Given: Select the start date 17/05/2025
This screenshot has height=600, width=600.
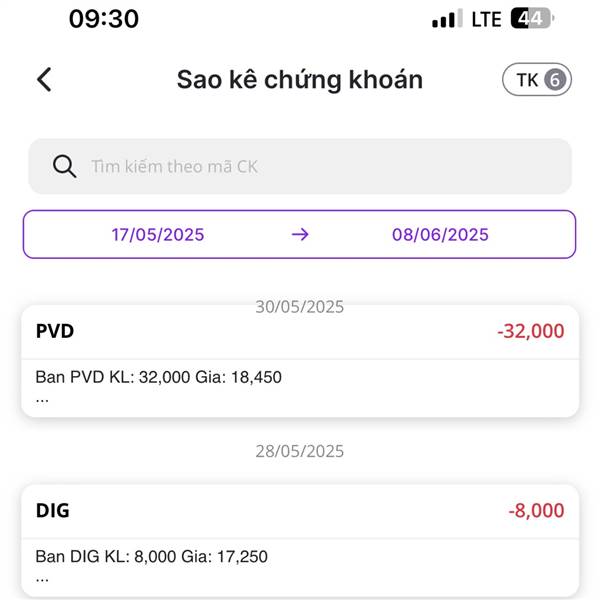Looking at the screenshot, I should click(x=158, y=235).
